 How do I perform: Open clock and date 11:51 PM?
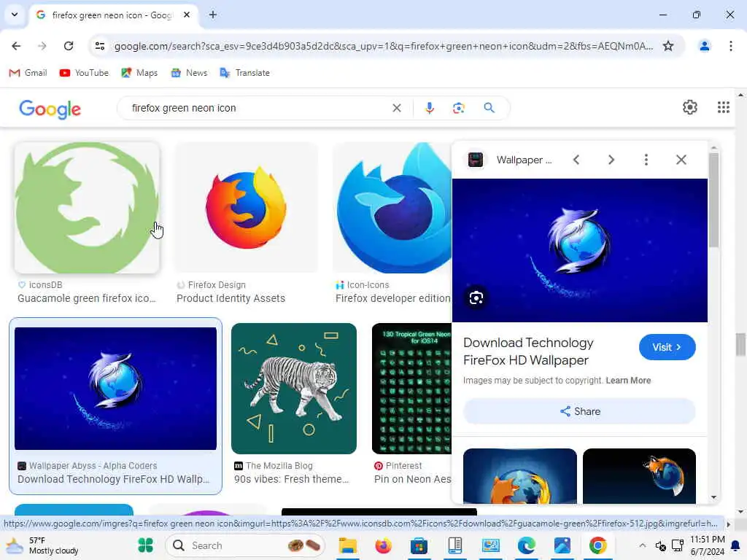click(x=707, y=545)
